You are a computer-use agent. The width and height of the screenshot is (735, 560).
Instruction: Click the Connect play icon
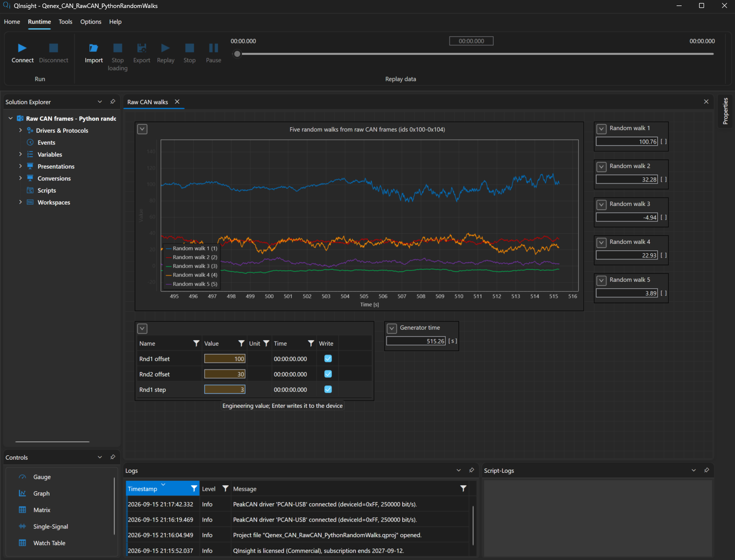tap(22, 48)
